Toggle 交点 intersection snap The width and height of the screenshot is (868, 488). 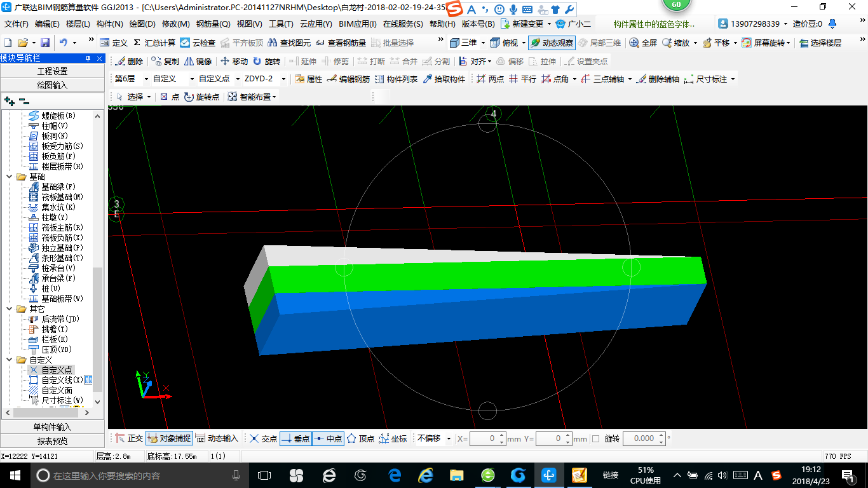(x=263, y=438)
